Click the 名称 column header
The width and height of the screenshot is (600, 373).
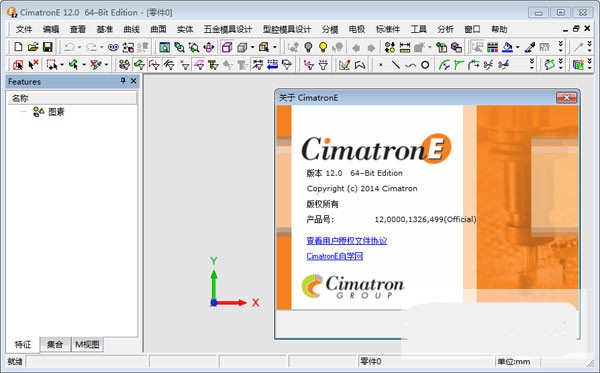(x=72, y=98)
